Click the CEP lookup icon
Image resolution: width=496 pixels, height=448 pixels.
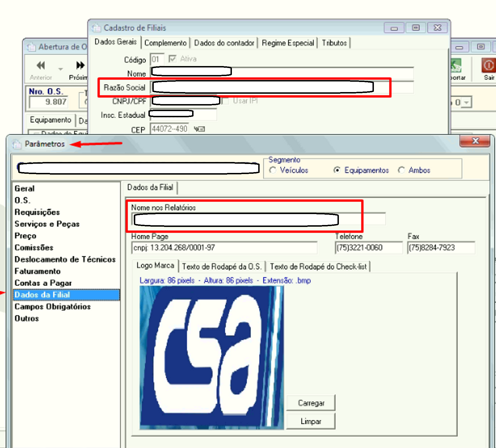click(199, 129)
